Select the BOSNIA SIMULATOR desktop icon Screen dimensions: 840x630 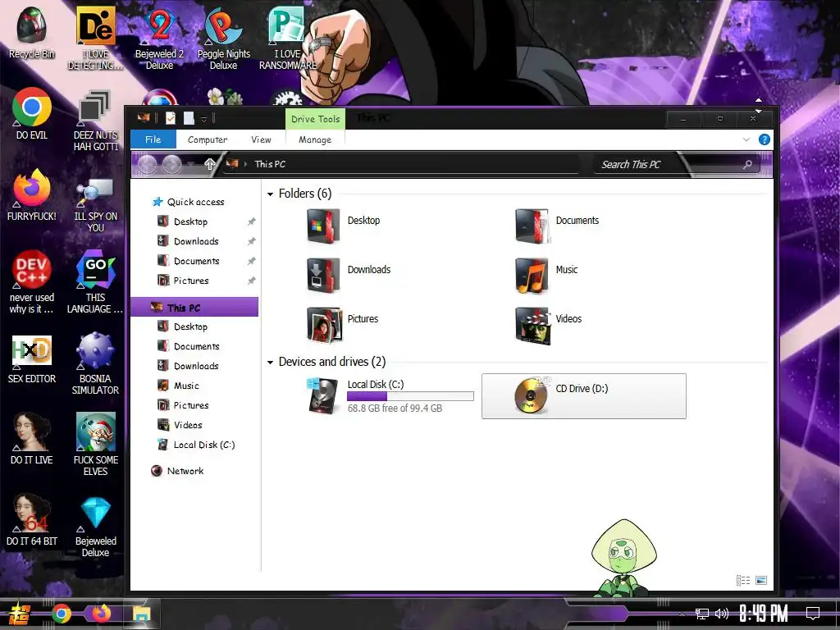click(x=95, y=363)
